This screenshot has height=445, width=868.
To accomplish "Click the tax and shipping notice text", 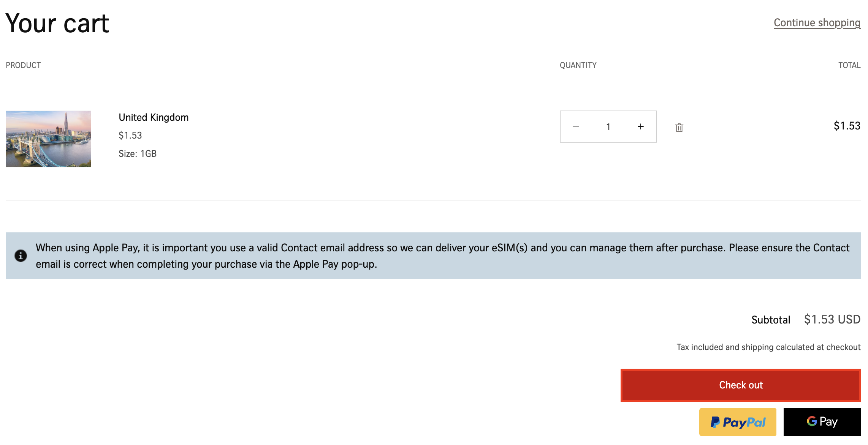I will point(768,347).
